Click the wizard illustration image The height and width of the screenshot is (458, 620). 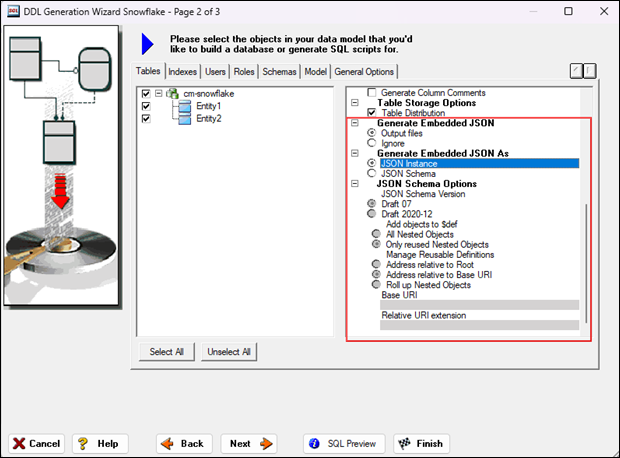click(61, 166)
